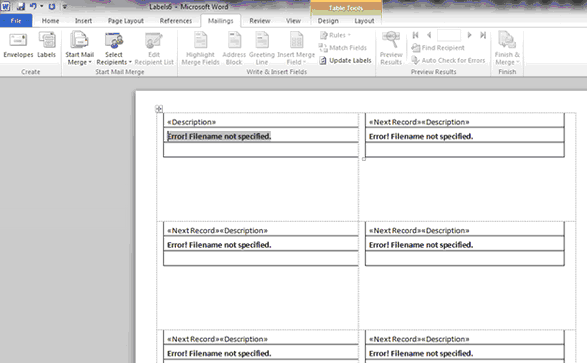Screen dimensions: 587x363
Task: Switch to the View tab
Action: click(x=293, y=21)
